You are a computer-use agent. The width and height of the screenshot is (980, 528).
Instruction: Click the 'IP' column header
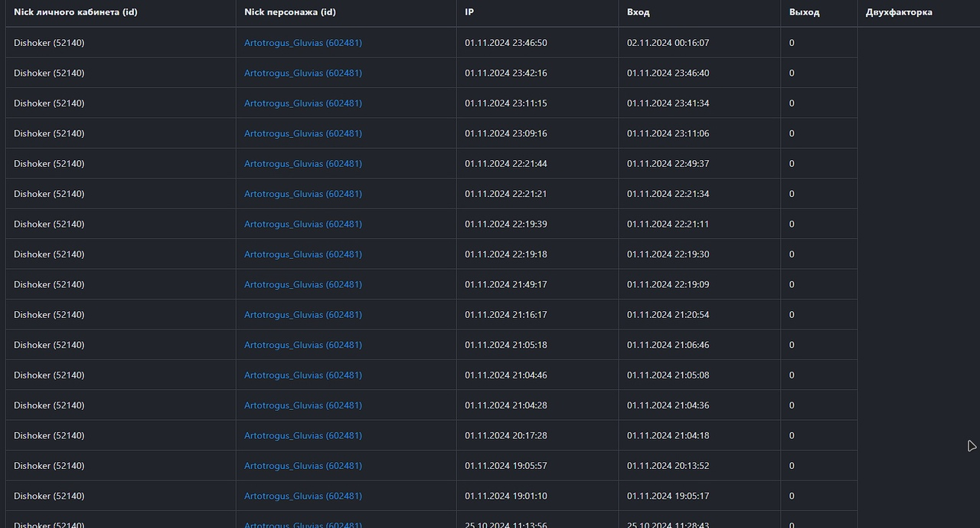tap(469, 12)
